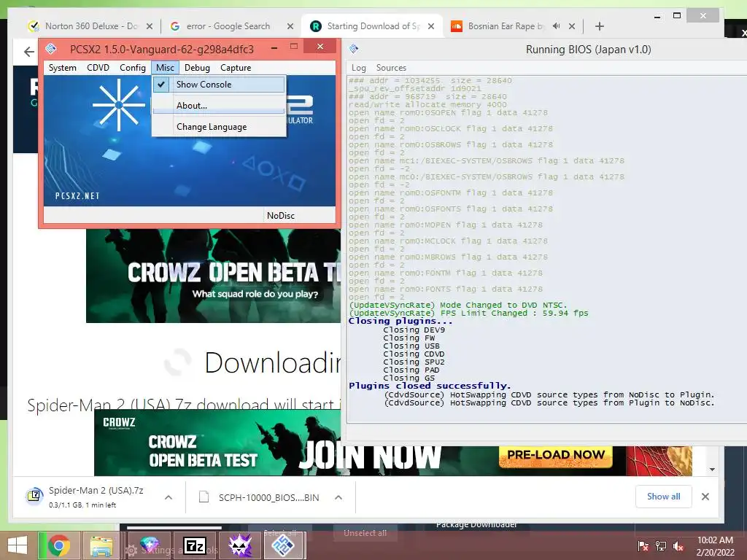The width and height of the screenshot is (747, 560).
Task: Click the FPS Limit Changed console line
Action: (468, 313)
